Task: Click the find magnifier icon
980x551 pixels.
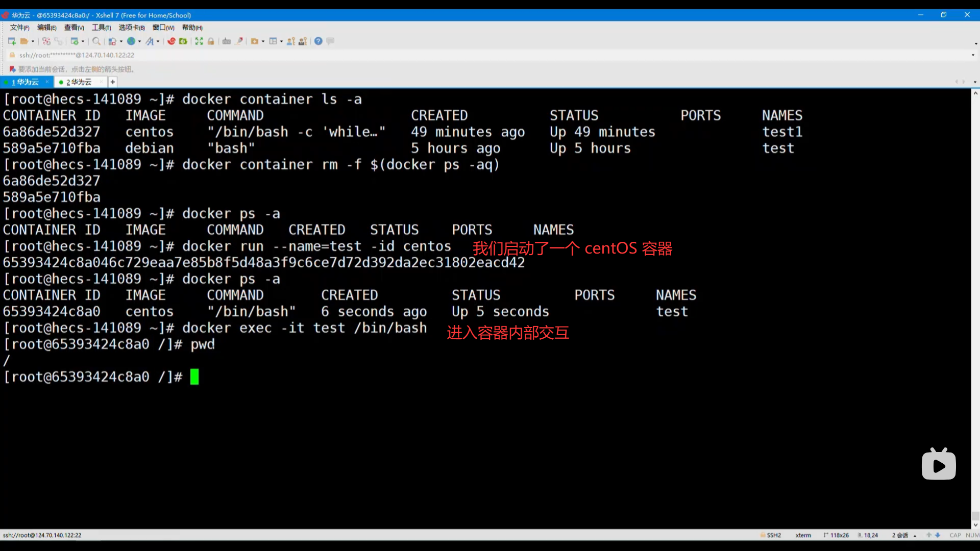Action: click(96, 41)
